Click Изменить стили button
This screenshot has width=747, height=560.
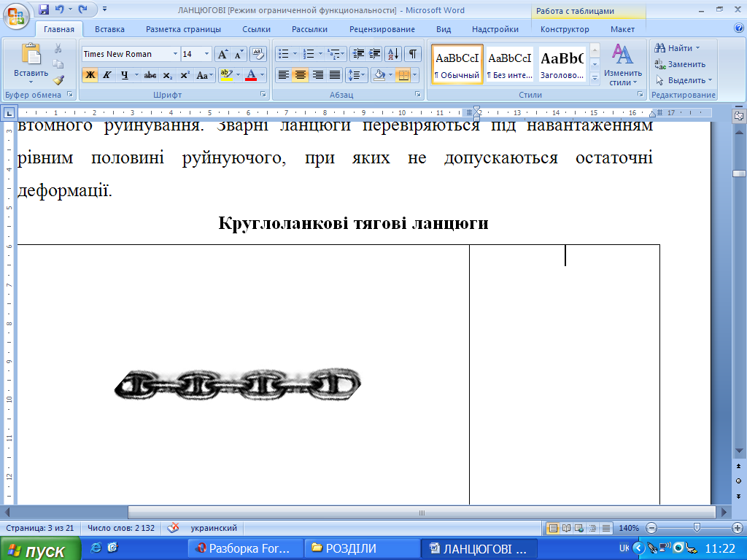[623, 65]
